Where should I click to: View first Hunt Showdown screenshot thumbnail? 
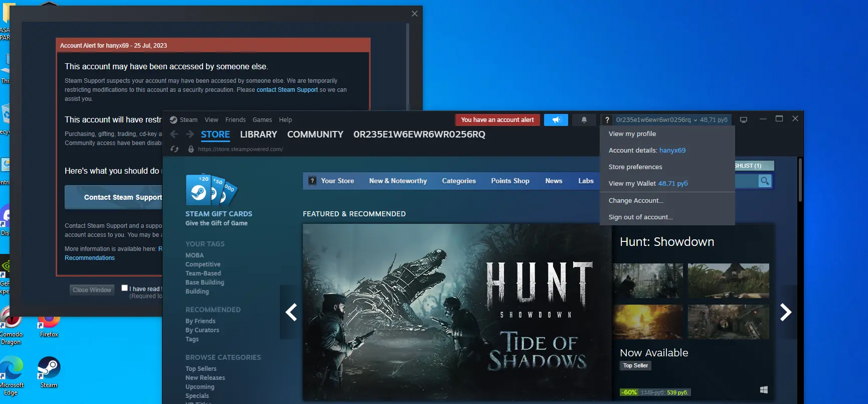[647, 281]
